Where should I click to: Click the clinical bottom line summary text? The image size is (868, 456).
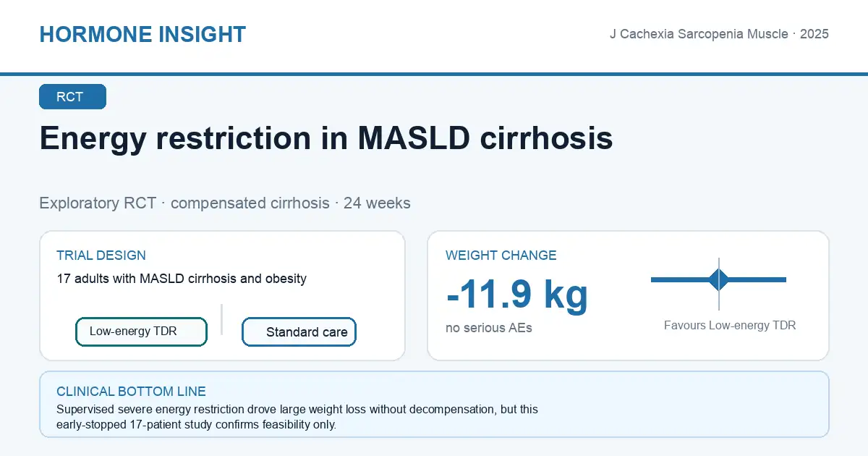tap(297, 417)
